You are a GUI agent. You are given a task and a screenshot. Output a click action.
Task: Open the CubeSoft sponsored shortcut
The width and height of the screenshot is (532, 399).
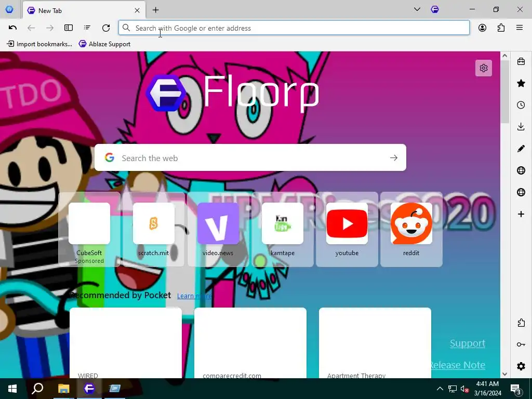89,229
